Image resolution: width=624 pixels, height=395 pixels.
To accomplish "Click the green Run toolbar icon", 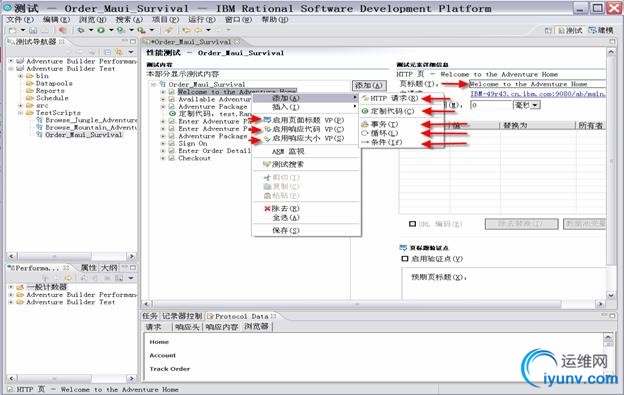I will [101, 30].
